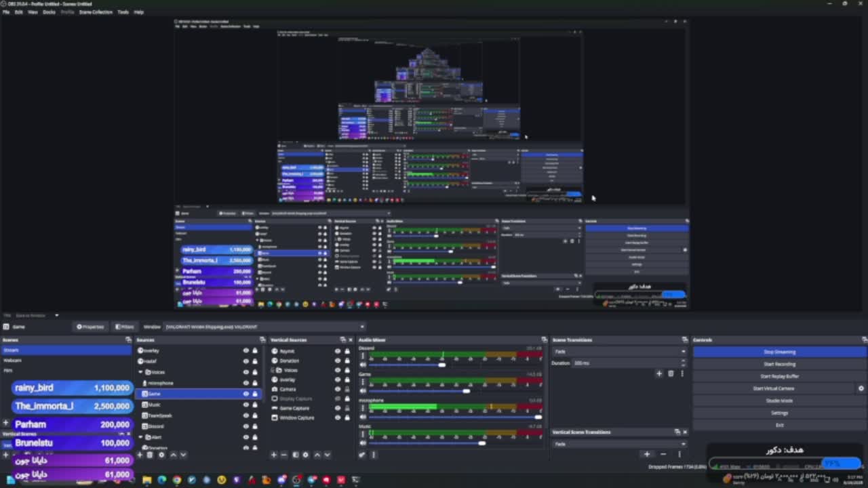Click Start Recording in Controls
The image size is (868, 488).
tap(779, 364)
